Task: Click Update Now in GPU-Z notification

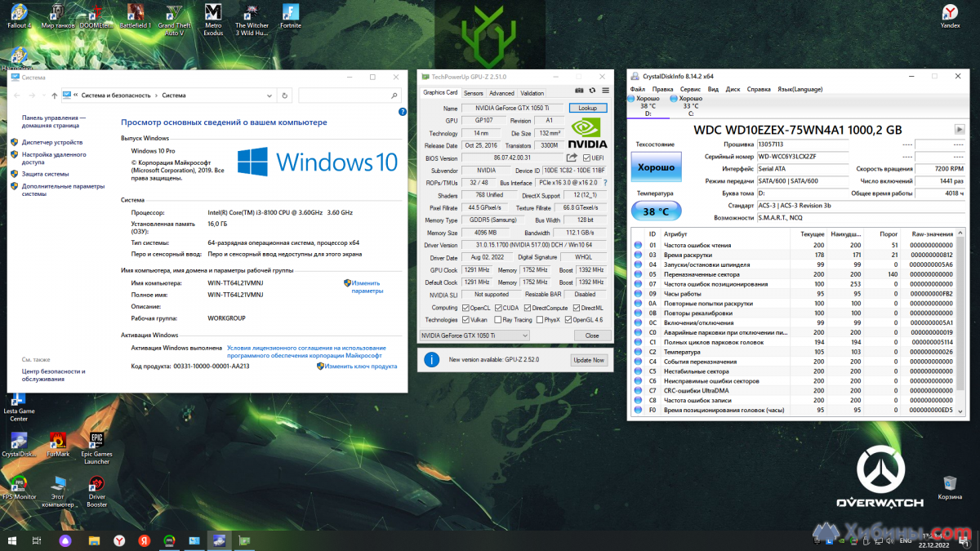Action: pyautogui.click(x=588, y=360)
